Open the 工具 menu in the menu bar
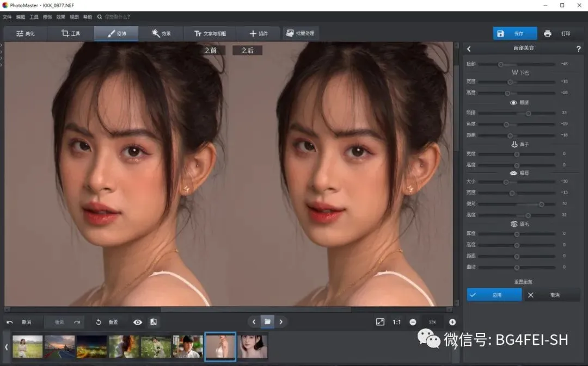 coord(34,17)
